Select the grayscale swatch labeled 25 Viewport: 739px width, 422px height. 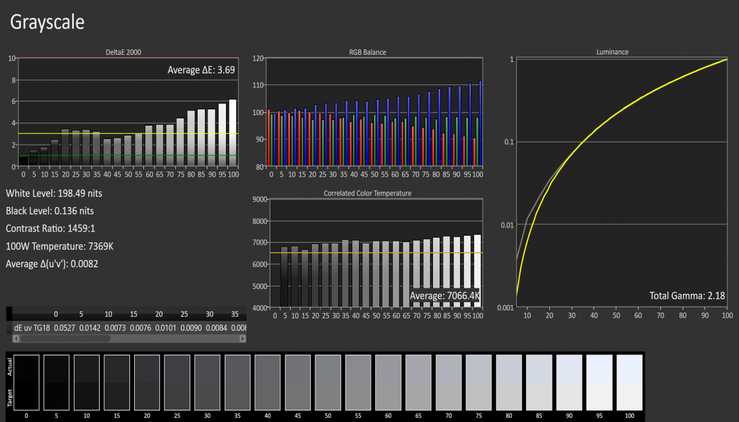click(x=177, y=382)
